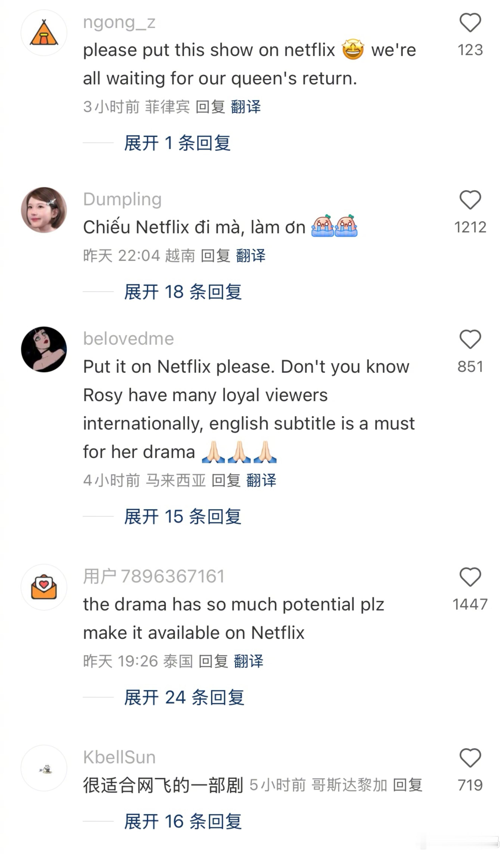Reply to belovedme's comment from Malaysia
The width and height of the screenshot is (504, 854).
pyautogui.click(x=226, y=480)
